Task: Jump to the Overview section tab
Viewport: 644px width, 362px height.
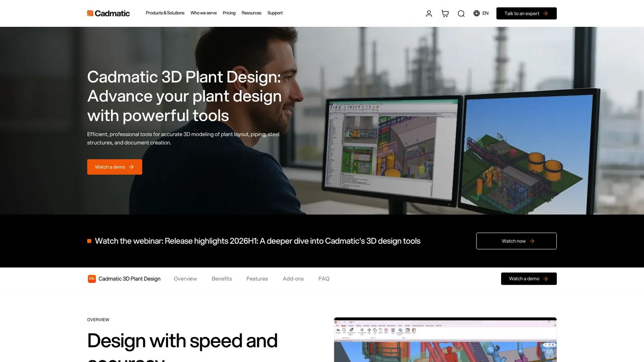Action: (185, 279)
